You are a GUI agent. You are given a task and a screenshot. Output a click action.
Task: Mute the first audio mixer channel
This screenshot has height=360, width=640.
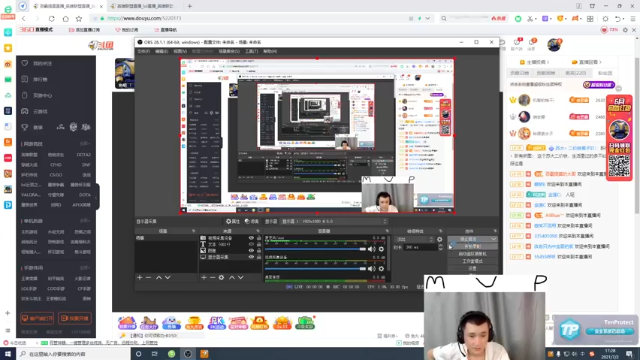tap(371, 249)
